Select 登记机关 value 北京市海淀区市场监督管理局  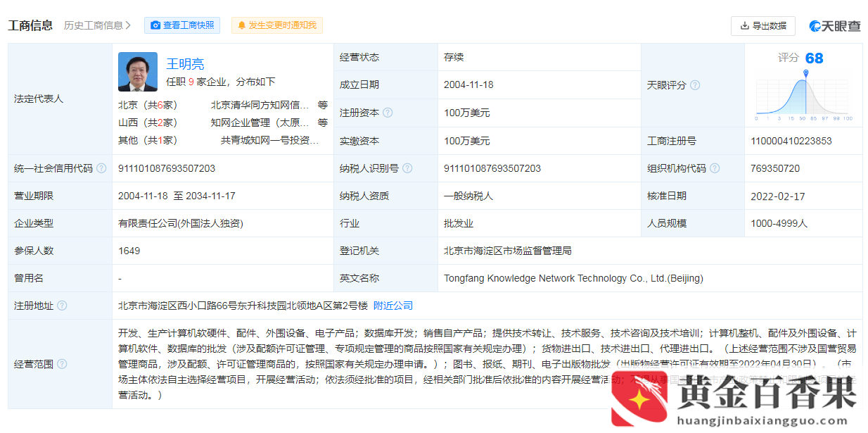click(x=508, y=251)
